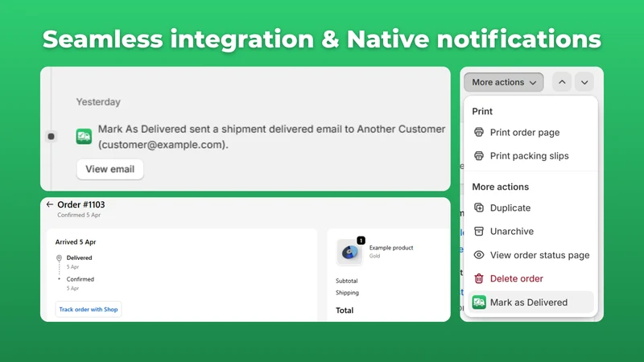Click green truck icon in Mark as Delivered row
The width and height of the screenshot is (644, 362).
(479, 302)
